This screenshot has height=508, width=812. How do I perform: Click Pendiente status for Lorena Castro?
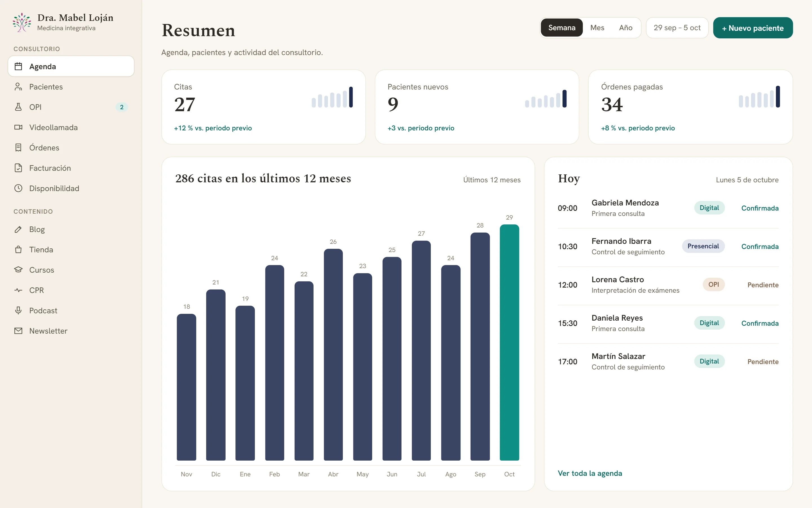point(763,285)
